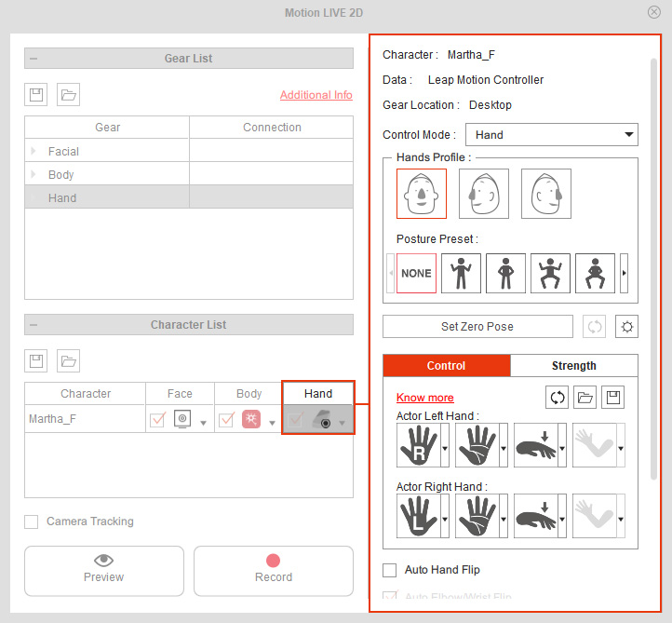Select the right-side Hands Profile head

546,194
